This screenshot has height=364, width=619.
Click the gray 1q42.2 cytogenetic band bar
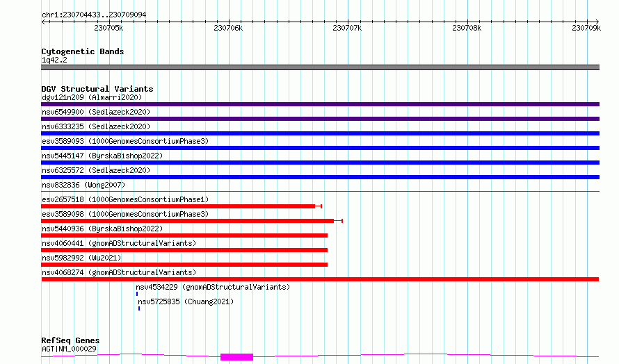[320, 67]
